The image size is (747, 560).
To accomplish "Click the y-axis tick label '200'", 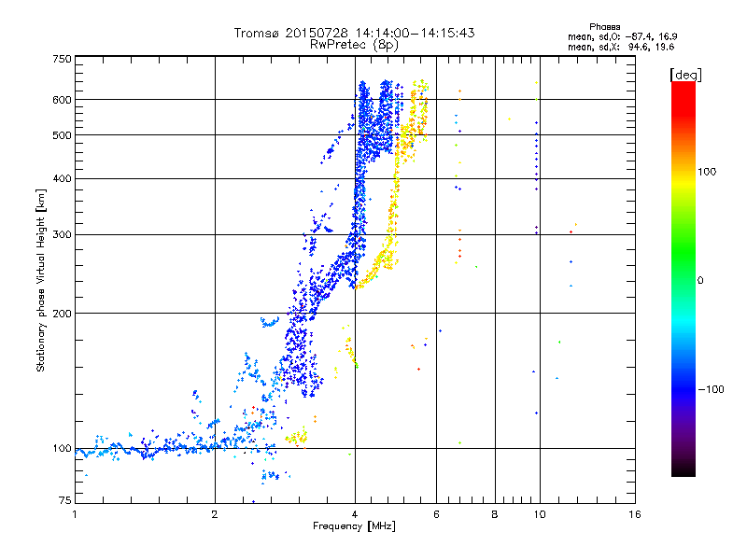I will (x=62, y=314).
